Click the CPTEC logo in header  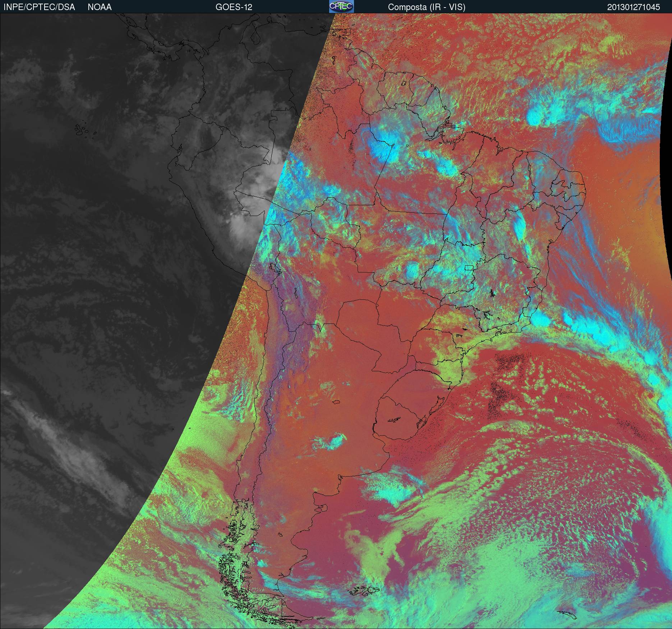point(341,6)
